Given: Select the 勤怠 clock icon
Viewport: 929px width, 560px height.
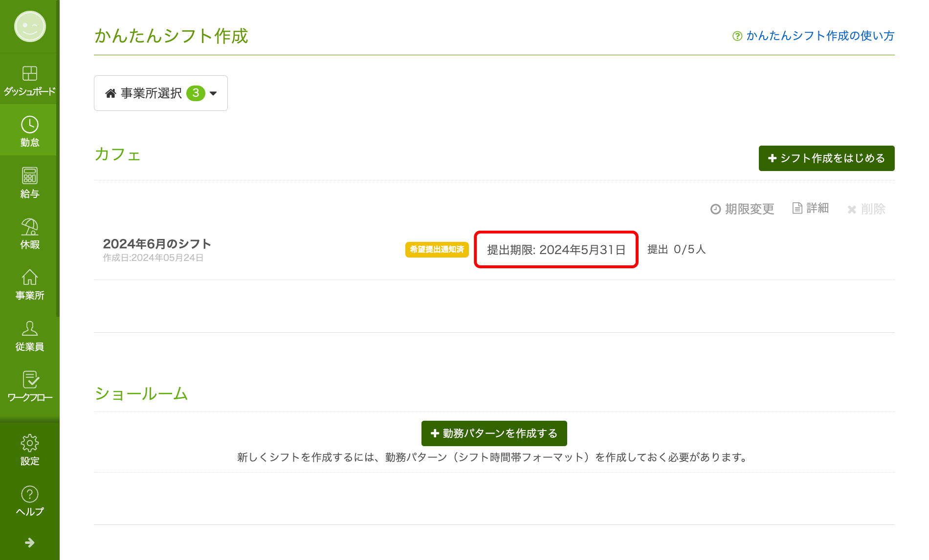Looking at the screenshot, I should [30, 125].
